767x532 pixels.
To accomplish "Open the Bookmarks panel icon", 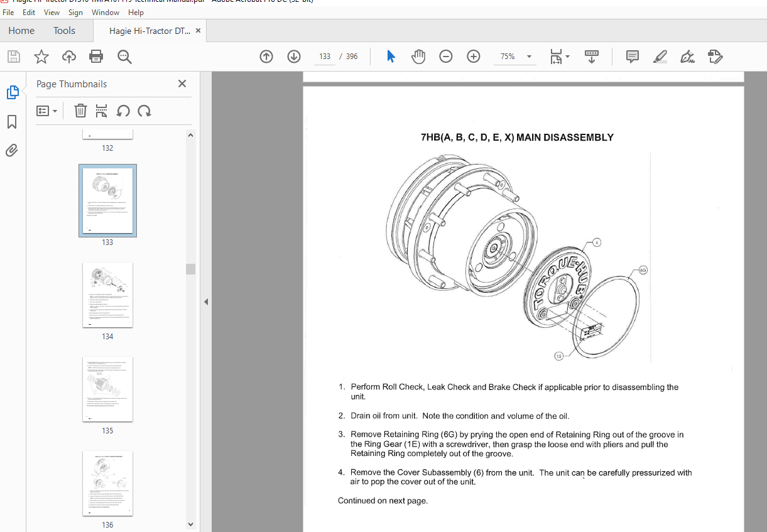I will pyautogui.click(x=12, y=121).
